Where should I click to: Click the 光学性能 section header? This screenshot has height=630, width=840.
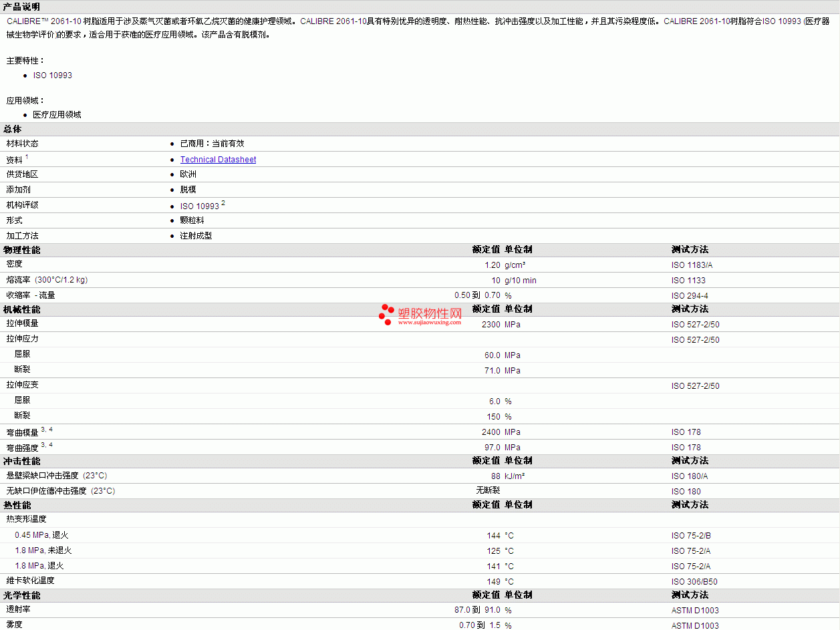[x=22, y=595]
